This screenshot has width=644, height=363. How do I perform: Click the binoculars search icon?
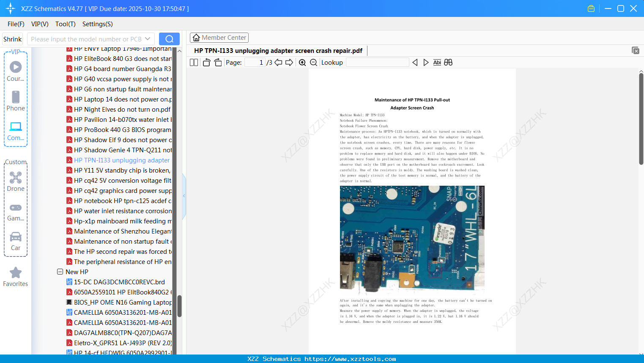pos(448,63)
